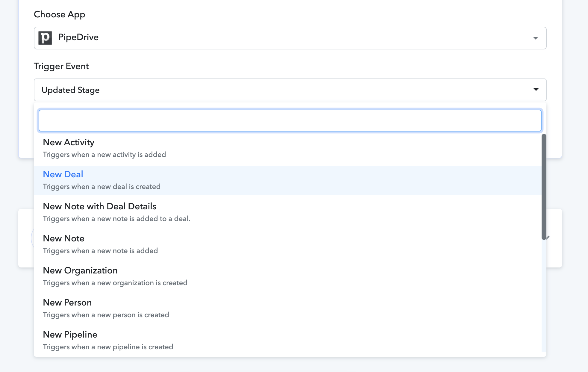Open the Choose App dropdown arrow
Image resolution: width=588 pixels, height=372 pixels.
click(x=536, y=38)
